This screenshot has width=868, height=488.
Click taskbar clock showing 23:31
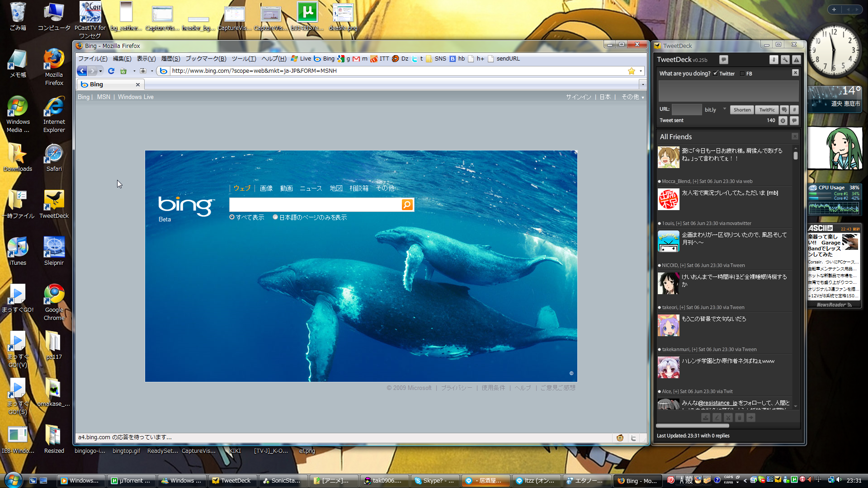click(854, 481)
